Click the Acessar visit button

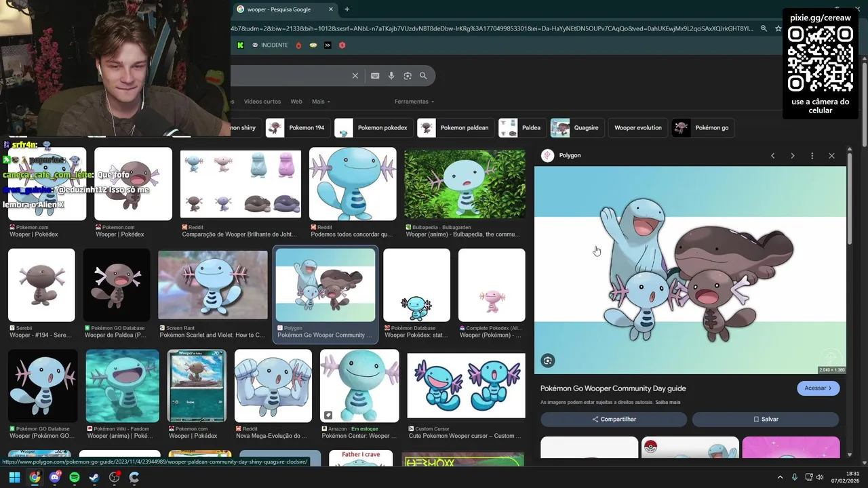(x=818, y=388)
